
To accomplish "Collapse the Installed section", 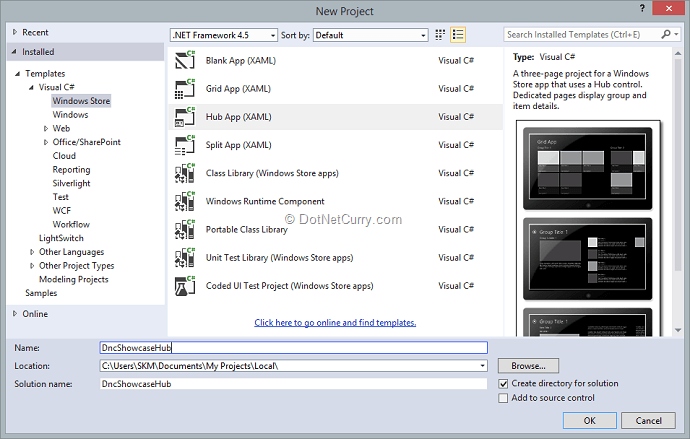I will click(x=15, y=52).
